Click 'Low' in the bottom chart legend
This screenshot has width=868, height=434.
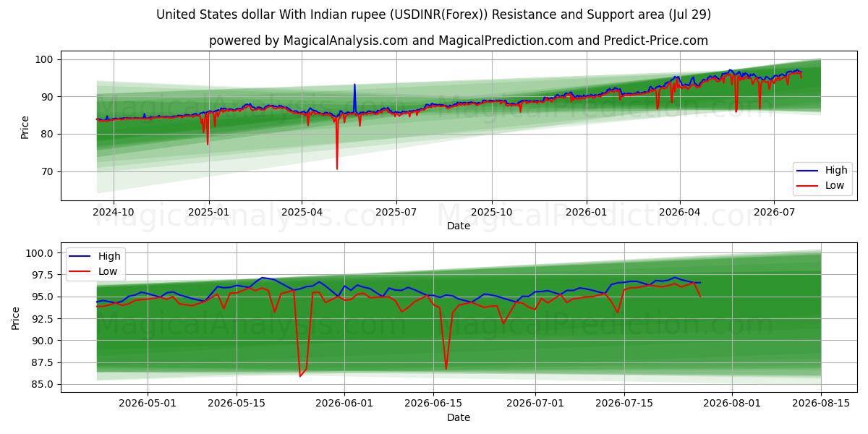coord(108,271)
